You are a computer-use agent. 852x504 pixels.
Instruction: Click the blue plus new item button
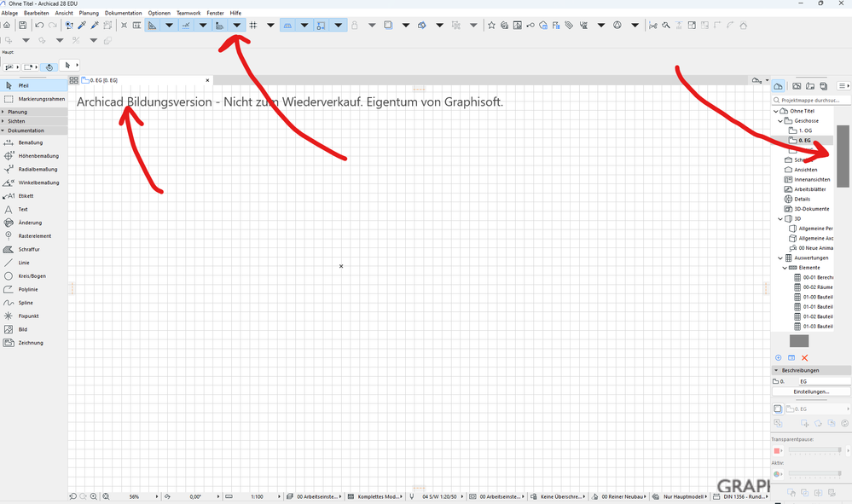[x=778, y=358]
